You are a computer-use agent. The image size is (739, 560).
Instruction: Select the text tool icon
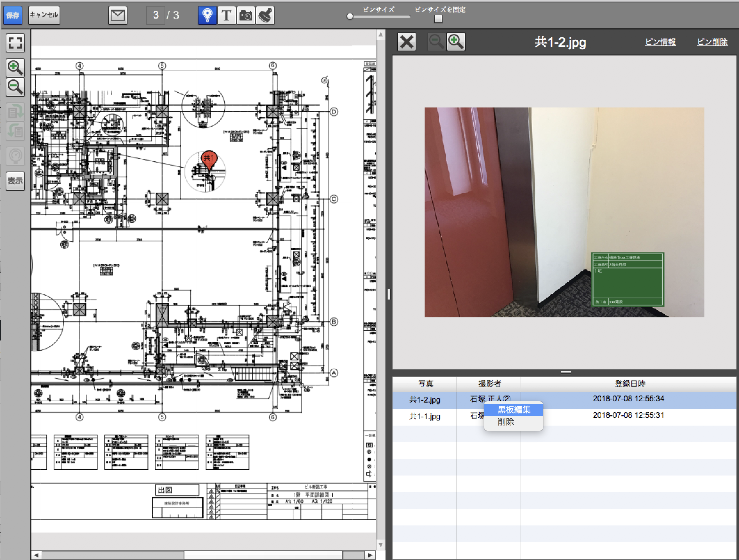[226, 15]
